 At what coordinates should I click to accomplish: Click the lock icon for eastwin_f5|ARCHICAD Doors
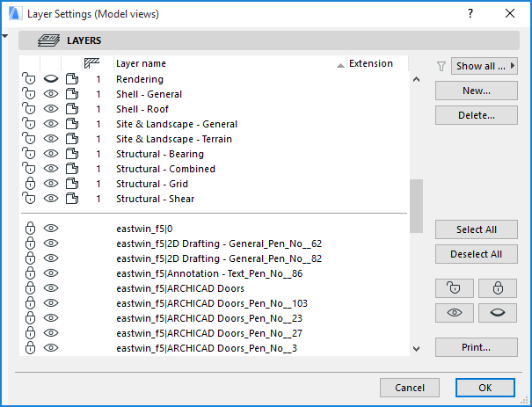tap(29, 288)
